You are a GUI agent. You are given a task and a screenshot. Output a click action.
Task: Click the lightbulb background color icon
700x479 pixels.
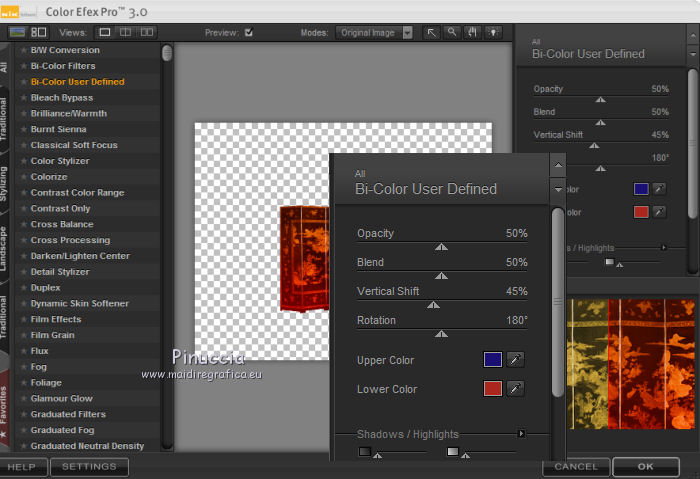click(x=493, y=32)
